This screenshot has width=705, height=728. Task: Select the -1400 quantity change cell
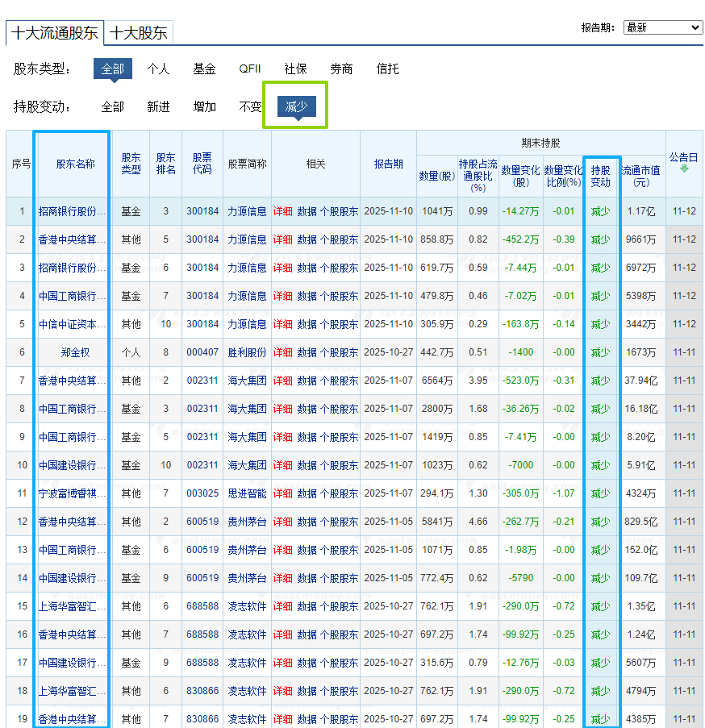click(x=520, y=352)
